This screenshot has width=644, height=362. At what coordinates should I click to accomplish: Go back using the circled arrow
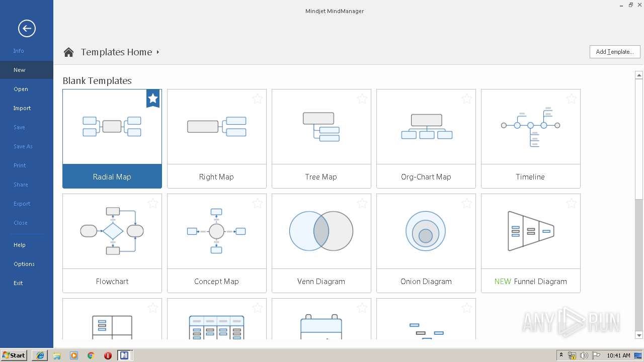(x=27, y=29)
